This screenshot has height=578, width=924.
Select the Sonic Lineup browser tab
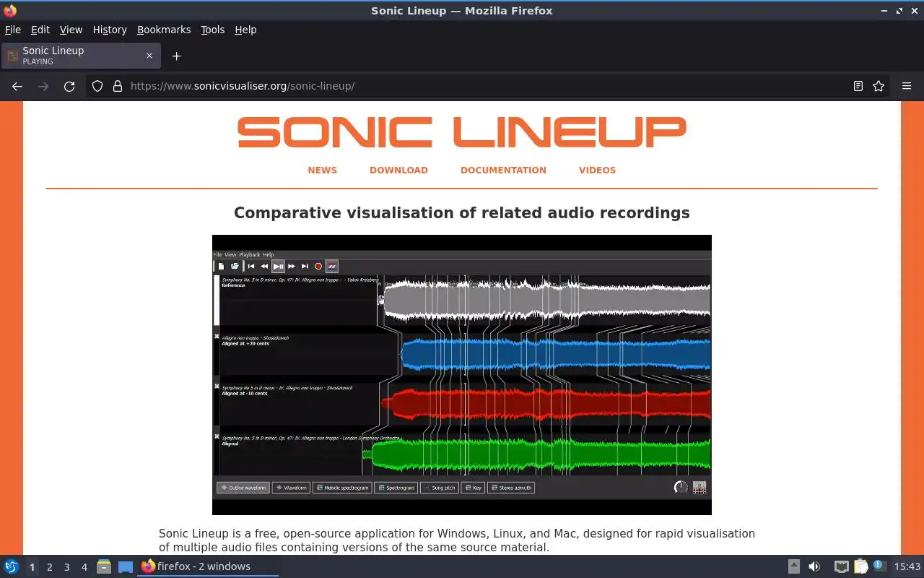point(80,56)
